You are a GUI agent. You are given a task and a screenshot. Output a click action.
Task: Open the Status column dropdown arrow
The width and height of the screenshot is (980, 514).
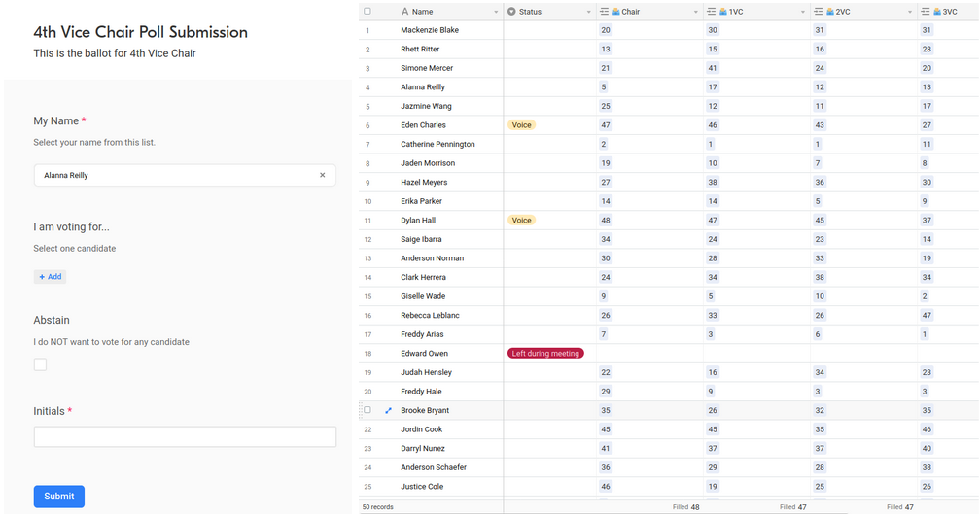click(x=589, y=12)
